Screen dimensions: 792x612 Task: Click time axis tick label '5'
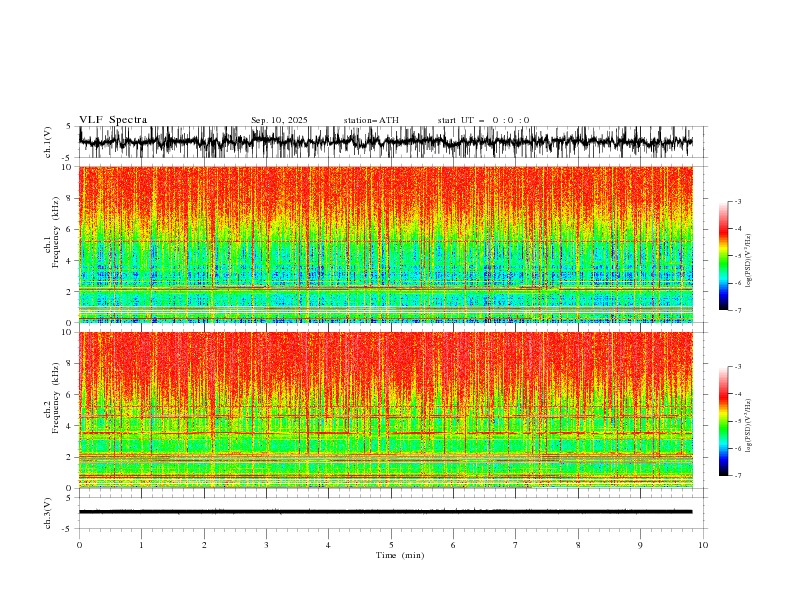(x=391, y=545)
